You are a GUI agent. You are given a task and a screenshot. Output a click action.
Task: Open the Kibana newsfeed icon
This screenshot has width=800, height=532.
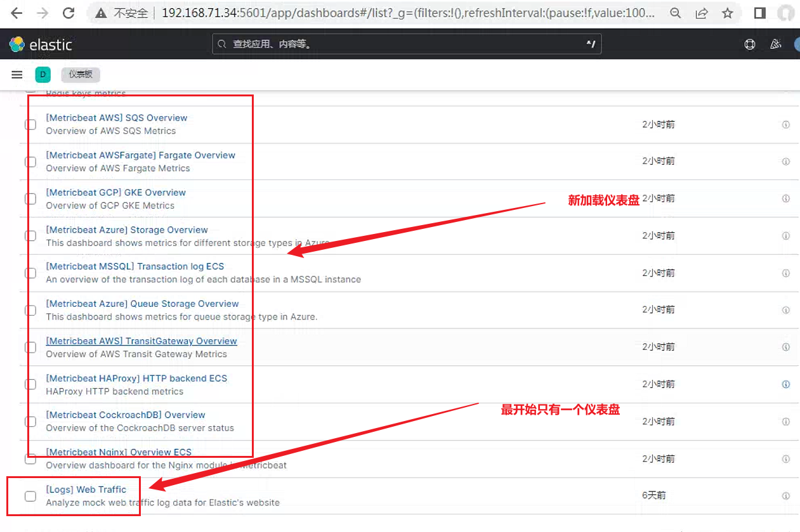(x=775, y=44)
